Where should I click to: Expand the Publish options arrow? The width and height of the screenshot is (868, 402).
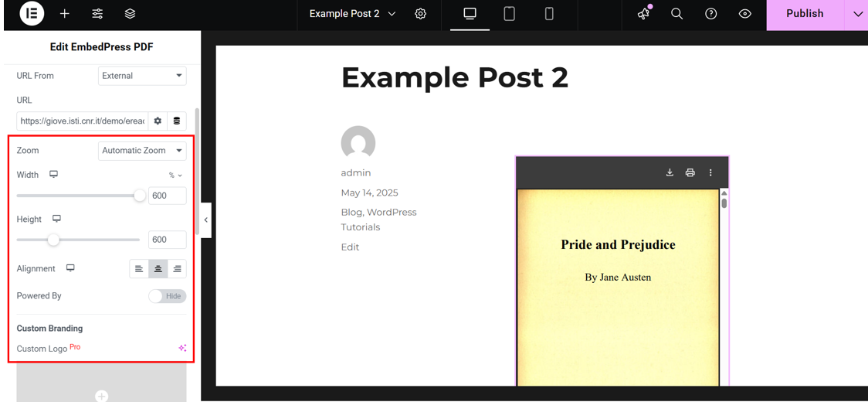(x=857, y=14)
